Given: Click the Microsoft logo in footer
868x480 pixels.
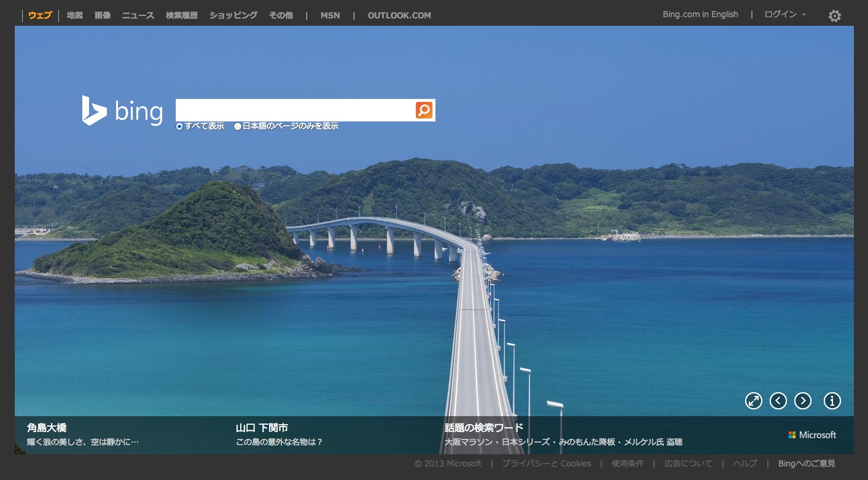Looking at the screenshot, I should coord(812,435).
